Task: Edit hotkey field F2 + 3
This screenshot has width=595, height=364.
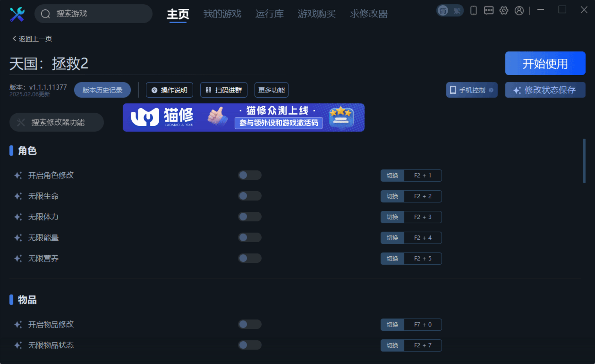Action: (423, 217)
